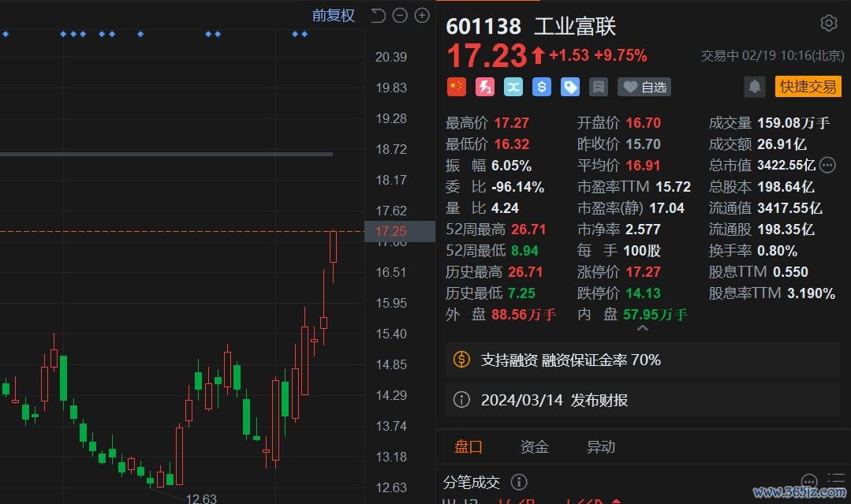Click the 快捷交易 quick trade button

(808, 87)
